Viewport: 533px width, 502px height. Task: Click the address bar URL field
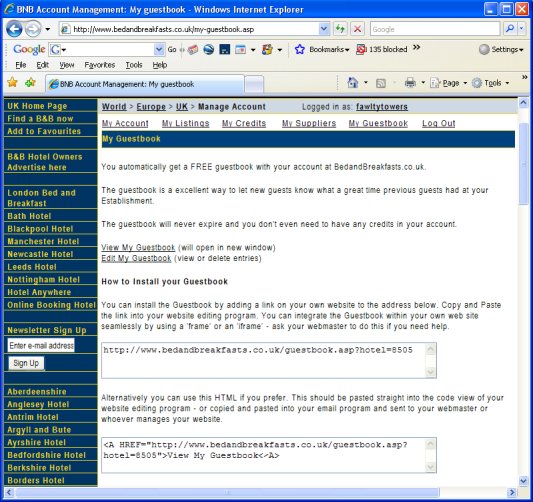(190, 29)
